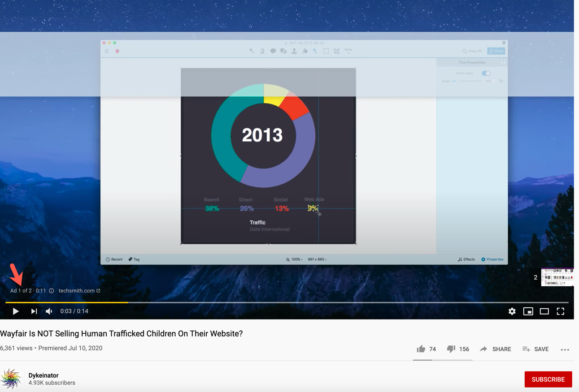Subscribe to the Dykeinator channel

pos(548,379)
